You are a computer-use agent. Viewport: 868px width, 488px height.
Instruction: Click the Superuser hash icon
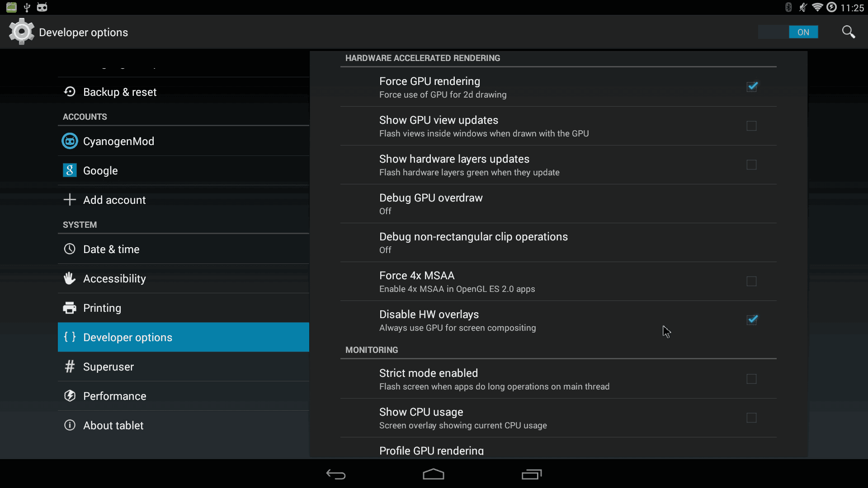tap(69, 366)
